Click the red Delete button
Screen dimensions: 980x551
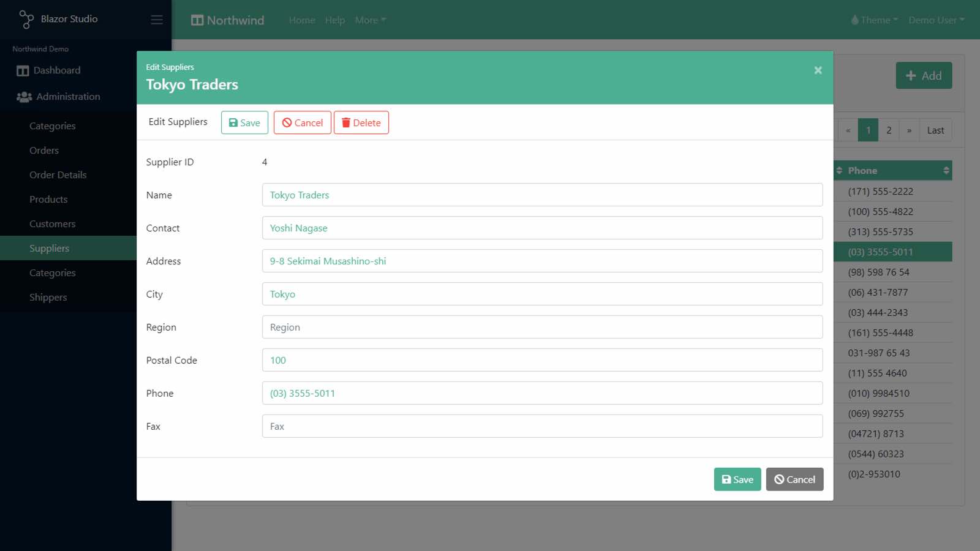point(361,122)
